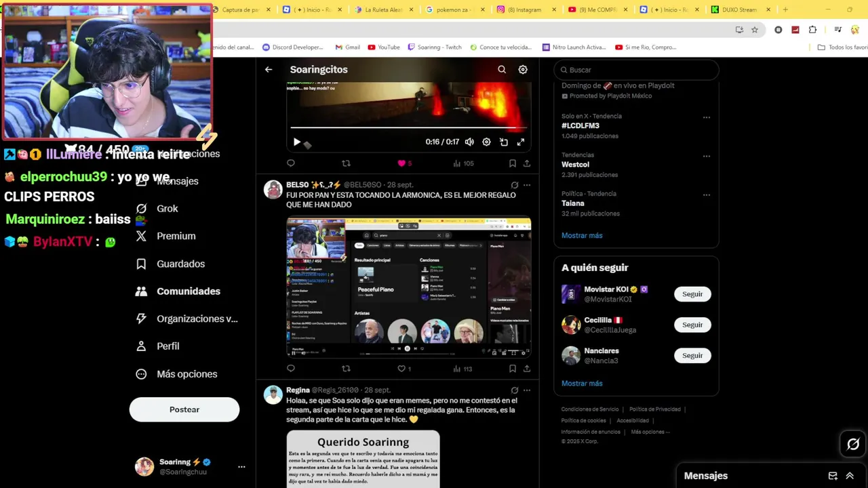The image size is (868, 488).
Task: Open the floating Grok button
Action: coord(853,445)
